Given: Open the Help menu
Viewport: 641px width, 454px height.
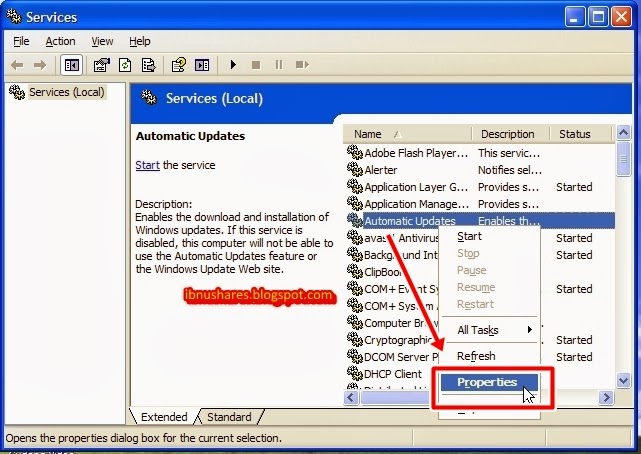Looking at the screenshot, I should tap(139, 41).
